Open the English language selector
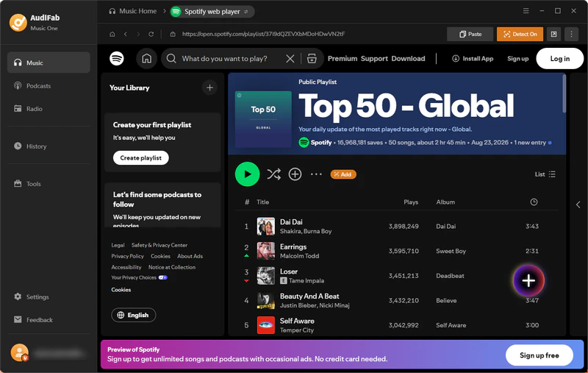Screen dimensions: 588x373 (134, 315)
